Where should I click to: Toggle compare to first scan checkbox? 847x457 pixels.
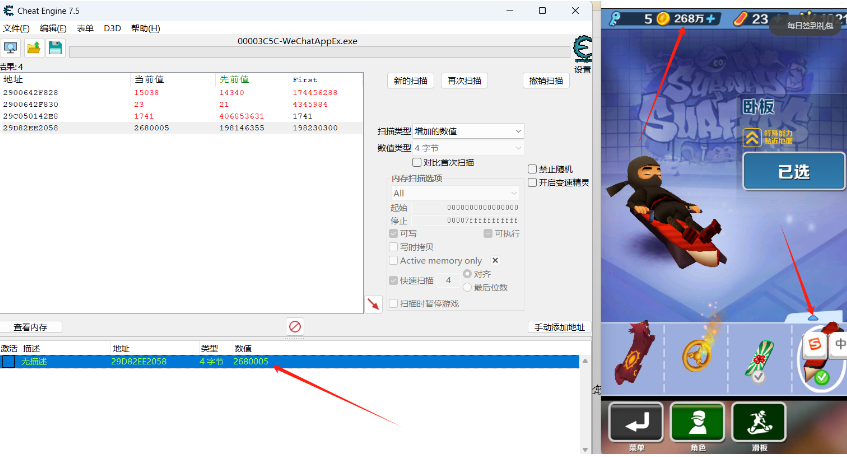click(x=416, y=162)
